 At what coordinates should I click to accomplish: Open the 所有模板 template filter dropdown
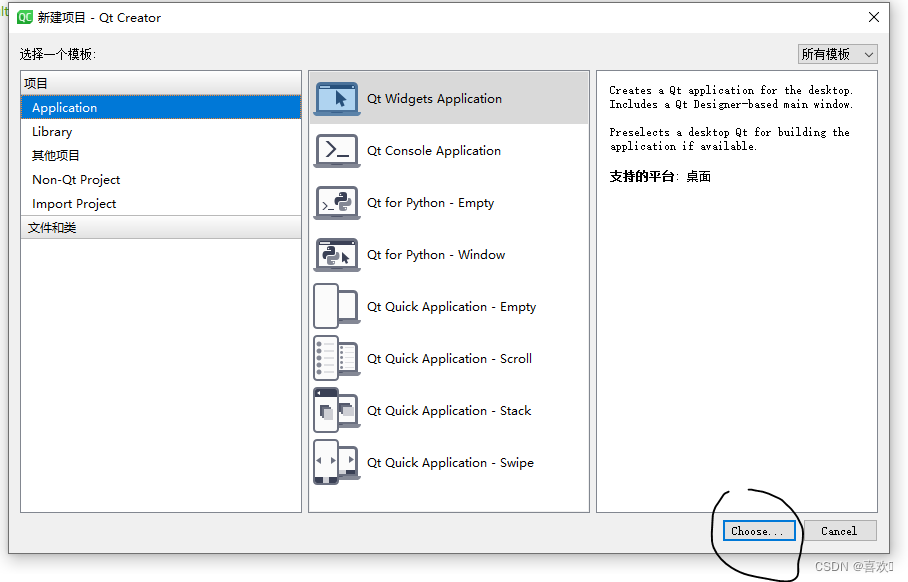pyautogui.click(x=837, y=54)
